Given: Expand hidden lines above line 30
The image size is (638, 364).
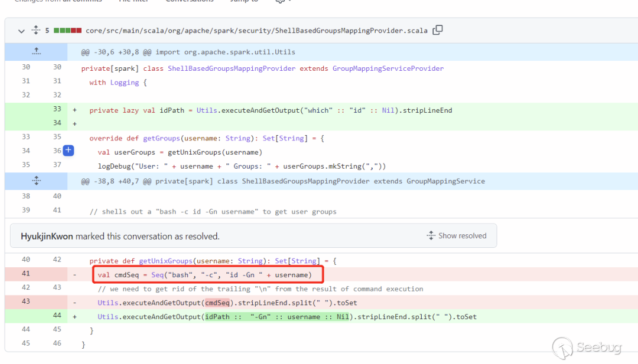Looking at the screenshot, I should point(36,52).
